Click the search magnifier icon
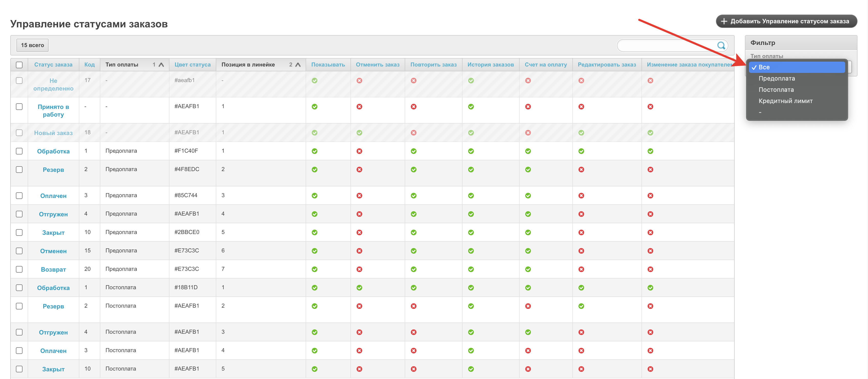Image resolution: width=868 pixels, height=379 pixels. coord(721,46)
